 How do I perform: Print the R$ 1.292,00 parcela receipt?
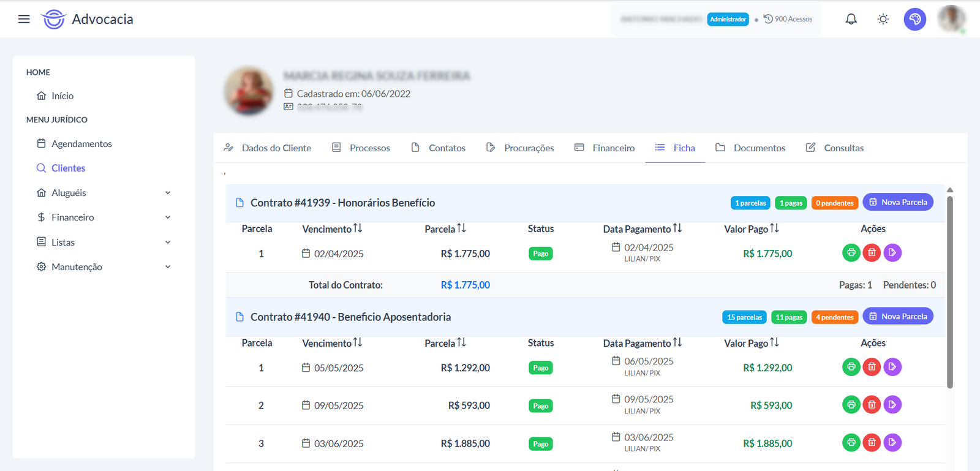click(851, 367)
